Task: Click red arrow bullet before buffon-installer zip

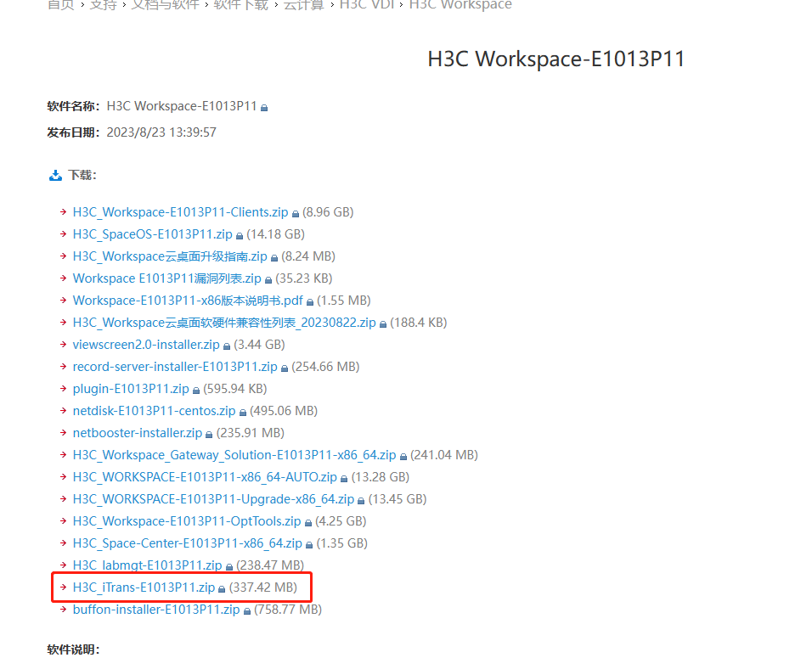Action: point(63,609)
